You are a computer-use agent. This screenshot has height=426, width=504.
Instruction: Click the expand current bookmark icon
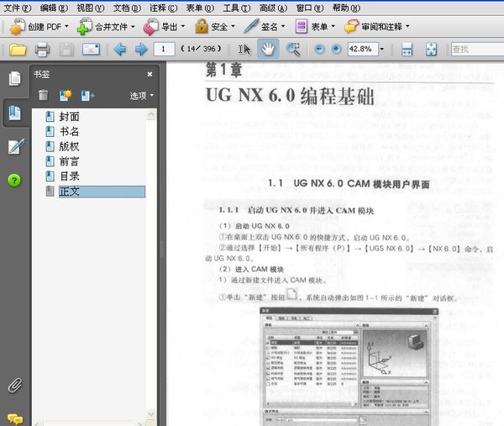pyautogui.click(x=87, y=96)
